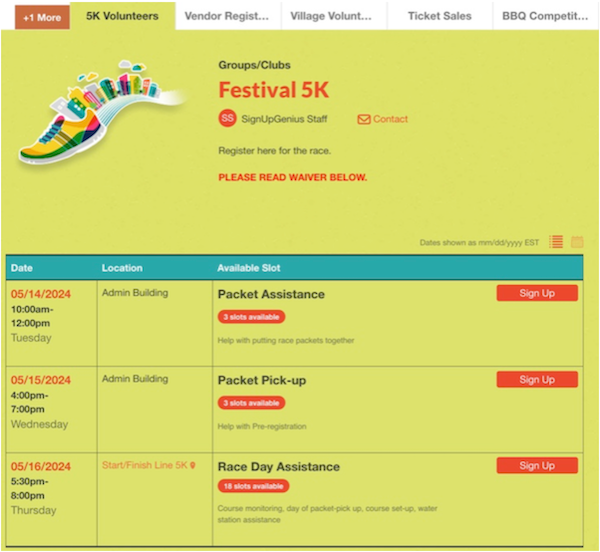Open the Vendor Registration tab

point(227,16)
